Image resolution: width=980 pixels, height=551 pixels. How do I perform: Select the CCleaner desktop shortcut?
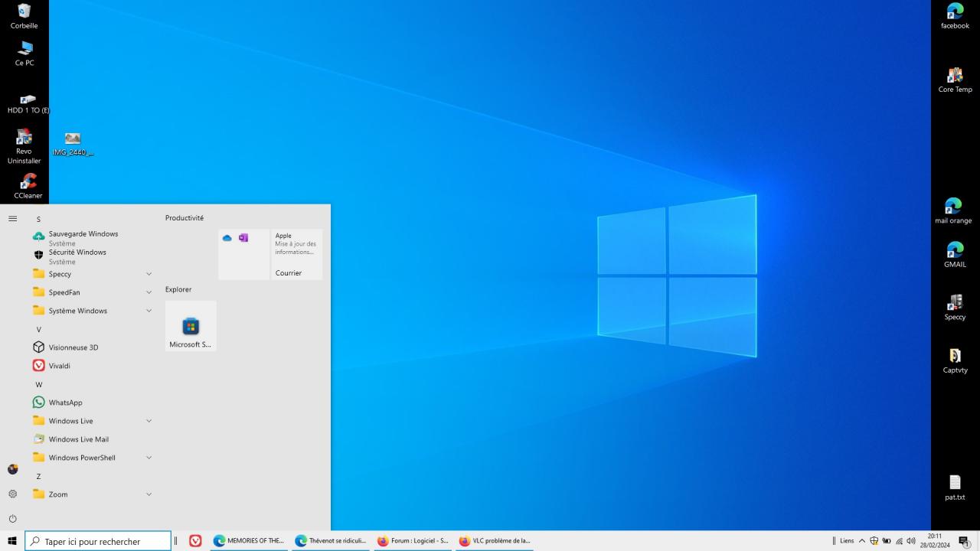coord(28,186)
